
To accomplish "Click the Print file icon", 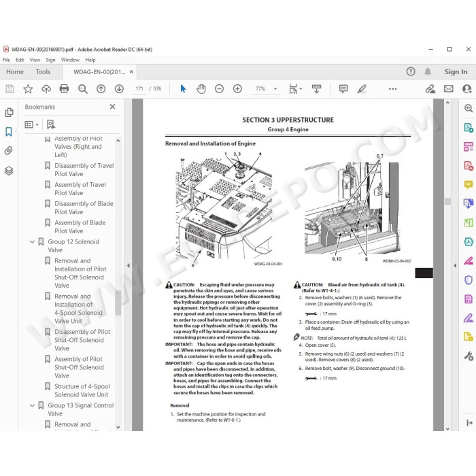I will [64, 88].
